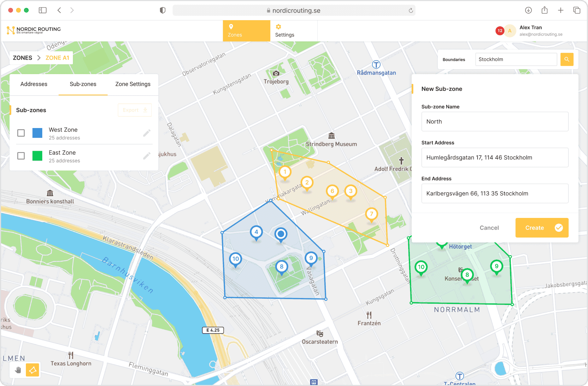Edit West Zone with pencil icon
The image size is (588, 386).
click(147, 133)
